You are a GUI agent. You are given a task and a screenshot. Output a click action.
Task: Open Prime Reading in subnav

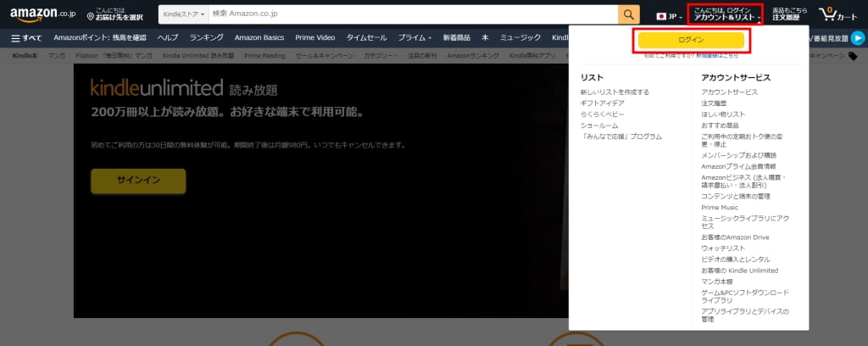point(264,56)
